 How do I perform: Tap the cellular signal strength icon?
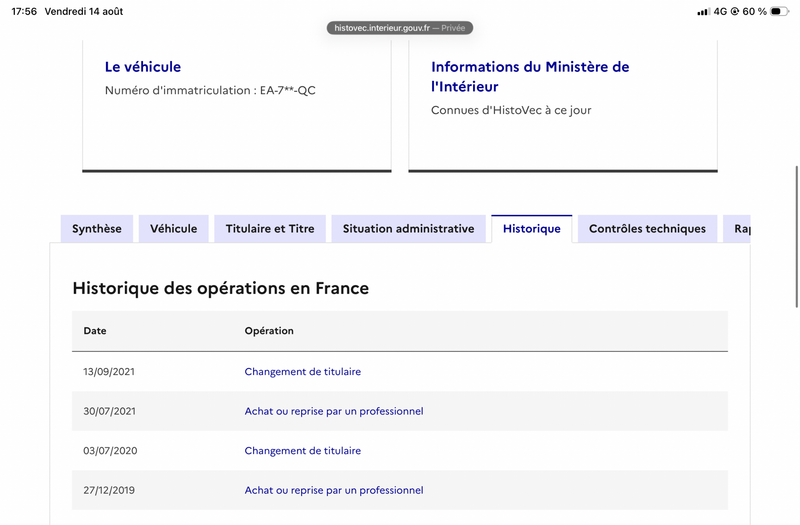point(704,11)
